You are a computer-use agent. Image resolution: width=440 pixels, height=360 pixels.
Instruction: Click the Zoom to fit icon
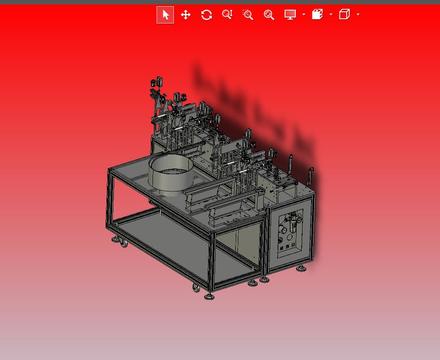[227, 15]
